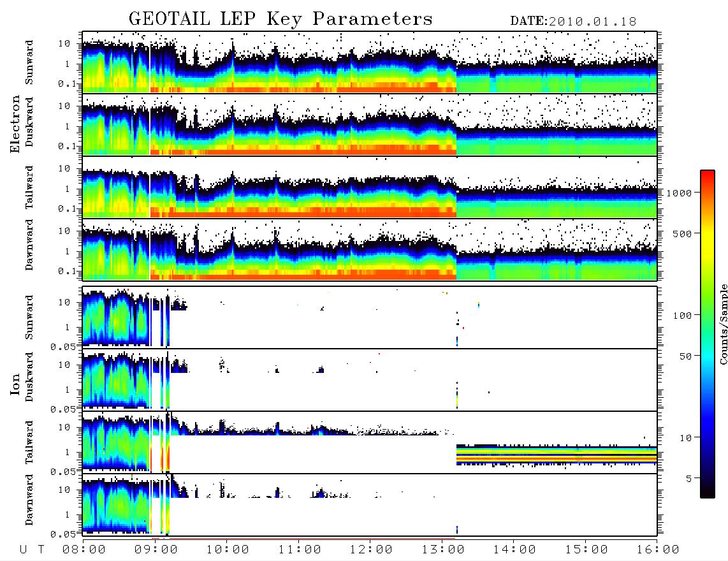Click the colorbar "10" tick label
The height and width of the screenshot is (561, 728).
686,438
